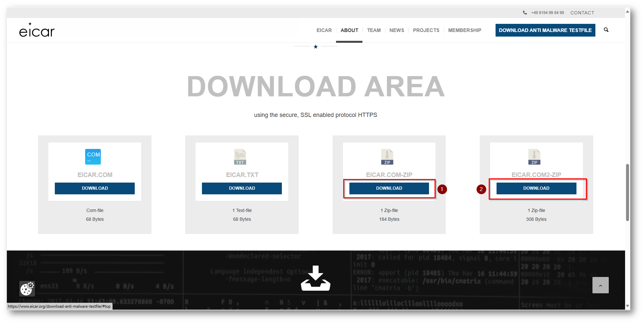This screenshot has width=644, height=324.
Task: Click the COM file type icon
Action: coord(93,157)
